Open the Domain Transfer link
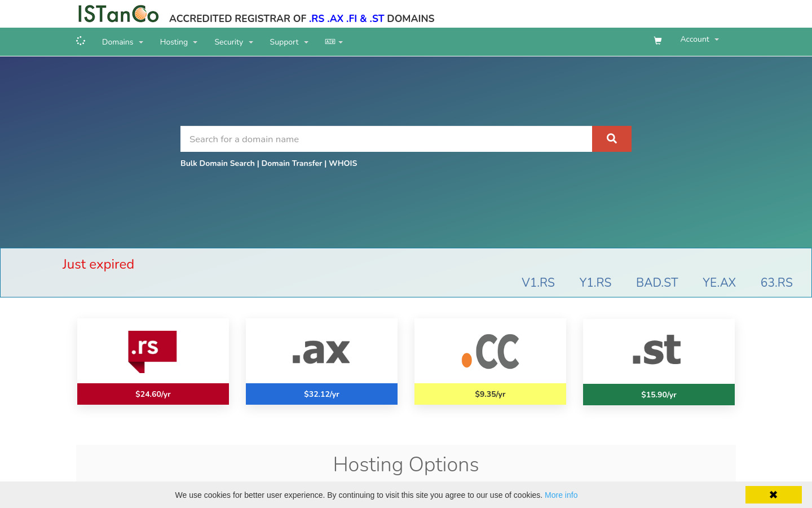 292,163
